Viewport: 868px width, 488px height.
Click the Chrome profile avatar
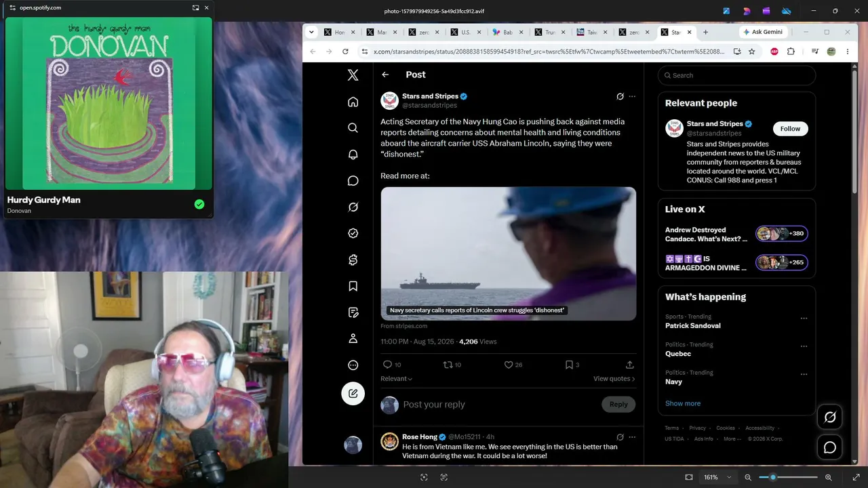pyautogui.click(x=831, y=52)
